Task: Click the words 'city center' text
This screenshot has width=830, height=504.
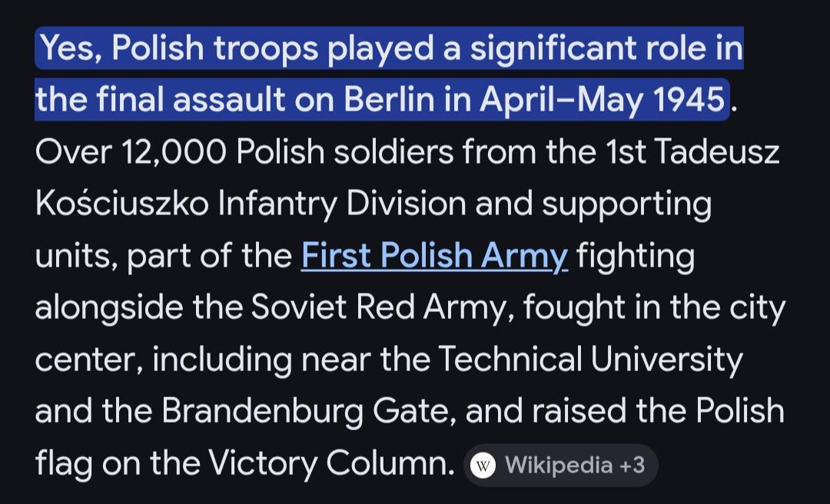Action: coord(753,308)
